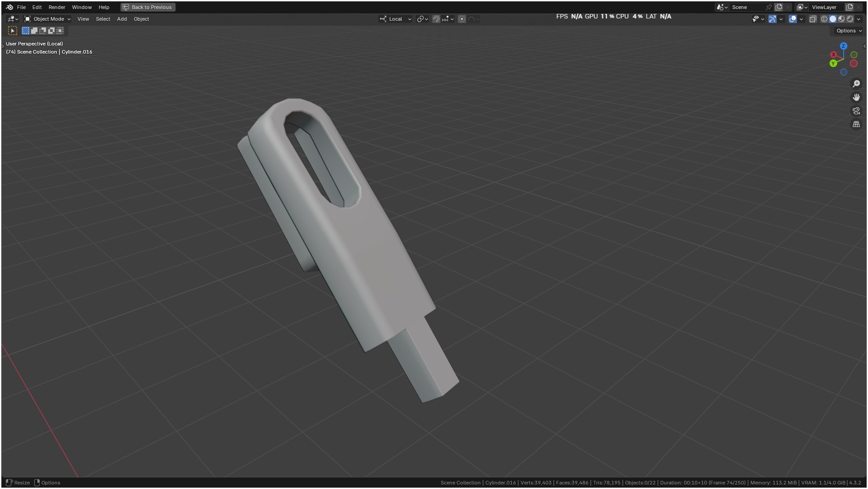Toggle the camera view icon
The height and width of the screenshot is (489, 868).
[x=856, y=111]
